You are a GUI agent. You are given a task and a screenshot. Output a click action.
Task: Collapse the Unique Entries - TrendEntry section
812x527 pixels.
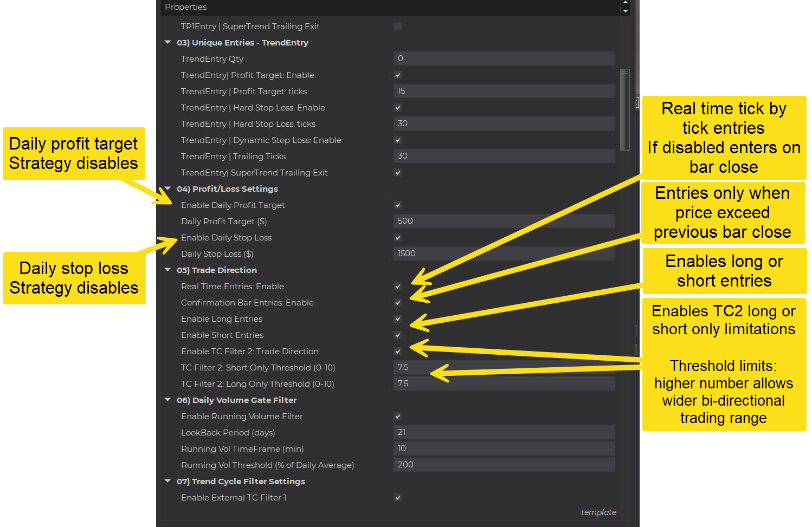(x=167, y=42)
